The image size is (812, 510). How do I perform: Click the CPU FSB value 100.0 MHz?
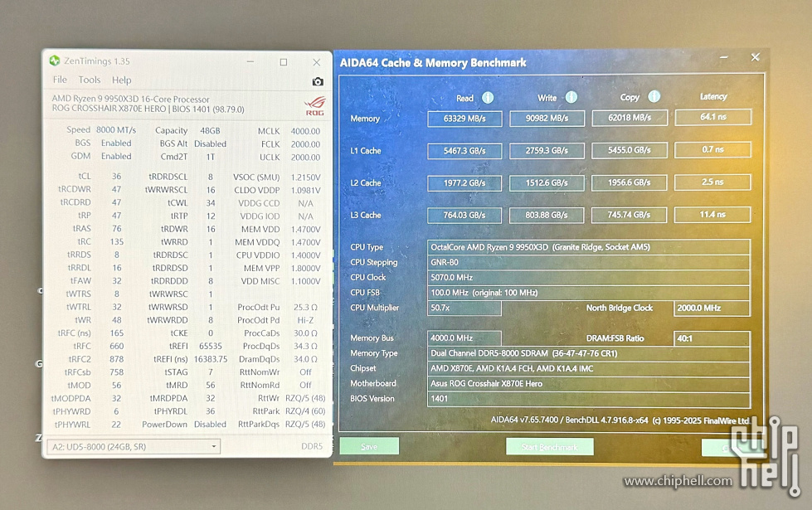click(x=589, y=293)
